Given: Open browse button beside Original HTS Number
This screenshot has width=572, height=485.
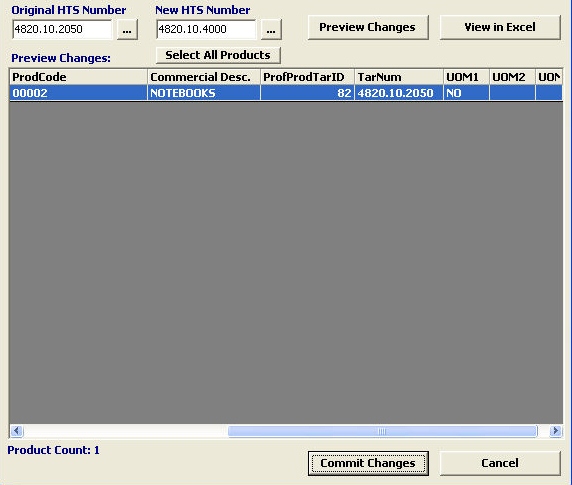Looking at the screenshot, I should [x=127, y=30].
